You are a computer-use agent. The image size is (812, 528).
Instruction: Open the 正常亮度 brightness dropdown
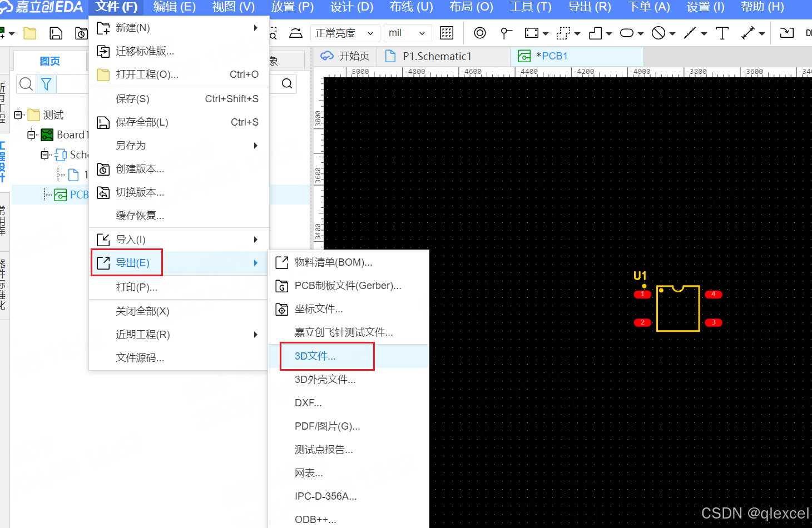pyautogui.click(x=344, y=33)
